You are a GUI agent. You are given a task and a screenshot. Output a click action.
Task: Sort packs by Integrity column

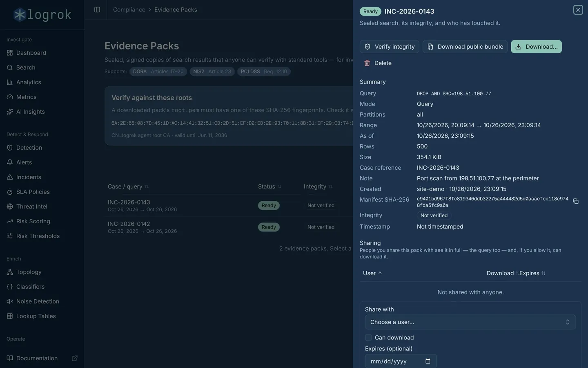point(318,186)
